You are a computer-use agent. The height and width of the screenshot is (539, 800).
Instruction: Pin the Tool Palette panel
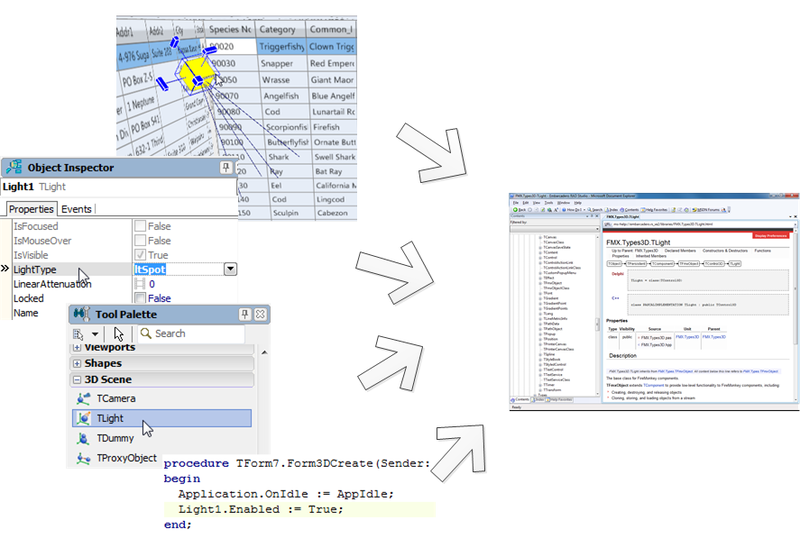(x=245, y=314)
